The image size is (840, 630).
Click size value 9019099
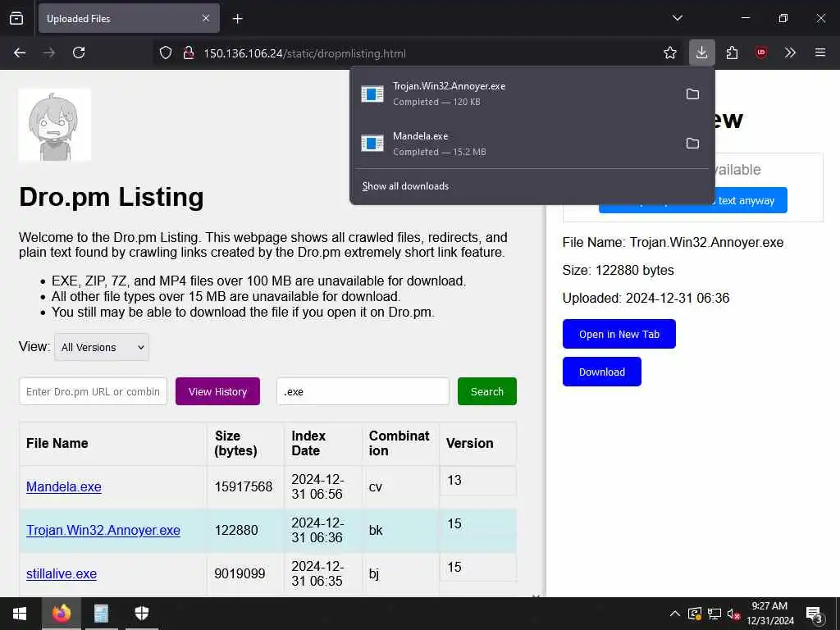click(x=240, y=573)
